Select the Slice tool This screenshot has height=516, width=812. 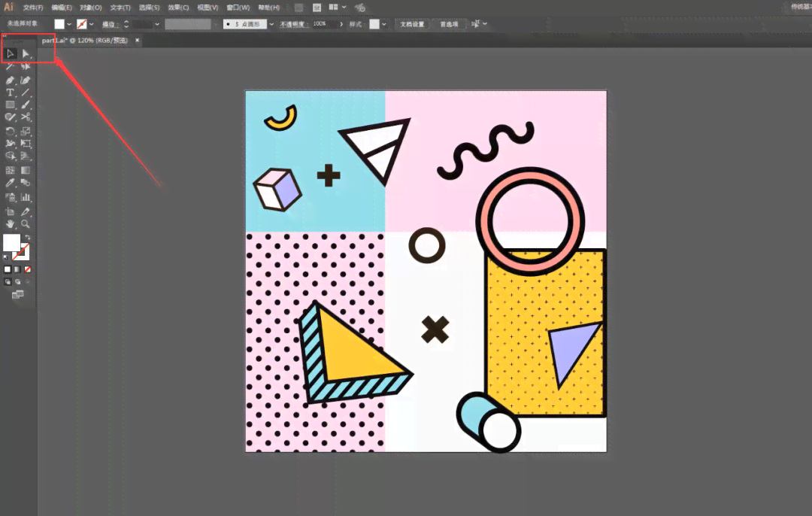pos(26,211)
